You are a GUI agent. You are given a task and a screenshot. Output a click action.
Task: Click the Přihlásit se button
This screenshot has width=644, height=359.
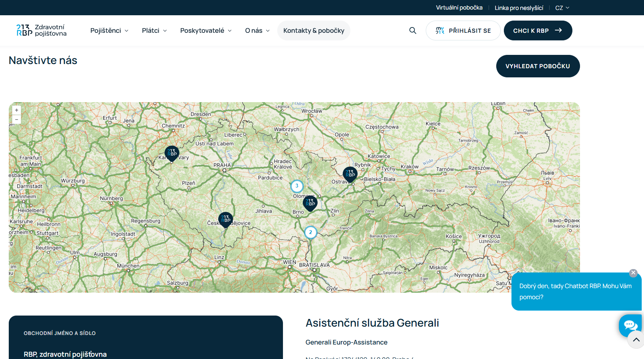point(463,30)
